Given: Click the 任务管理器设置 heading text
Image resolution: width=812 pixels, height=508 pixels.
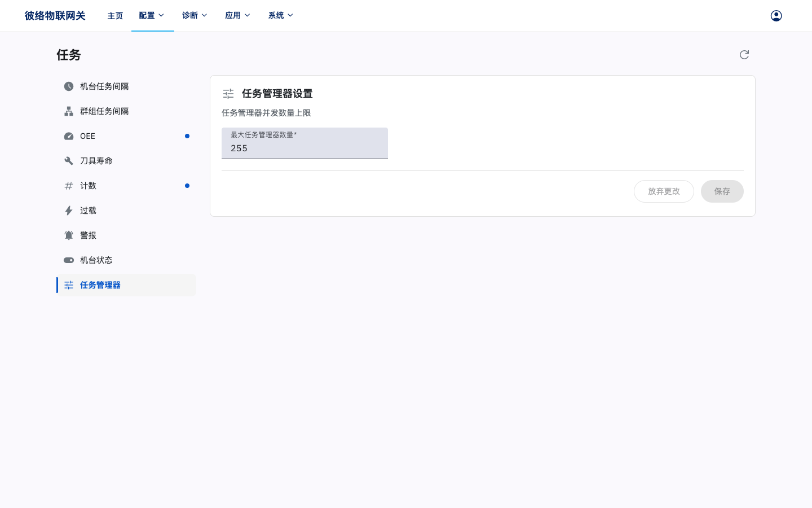Looking at the screenshot, I should click(x=277, y=94).
